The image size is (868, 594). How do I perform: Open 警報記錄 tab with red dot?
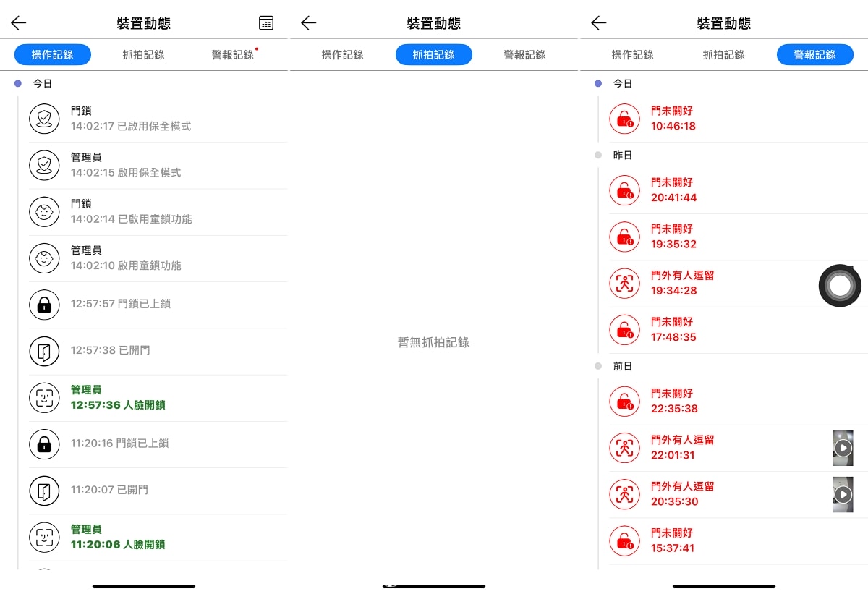[234, 55]
